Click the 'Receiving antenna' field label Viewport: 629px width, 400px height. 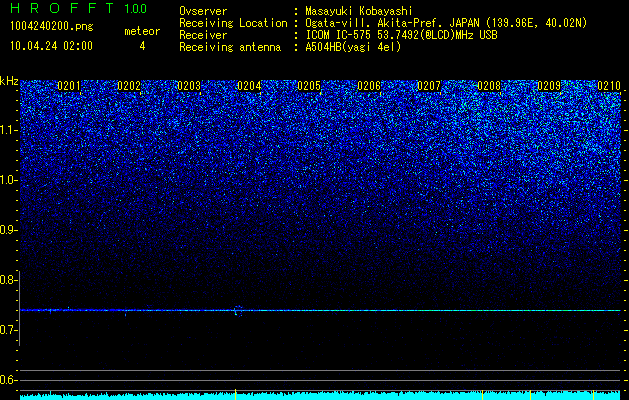(230, 47)
